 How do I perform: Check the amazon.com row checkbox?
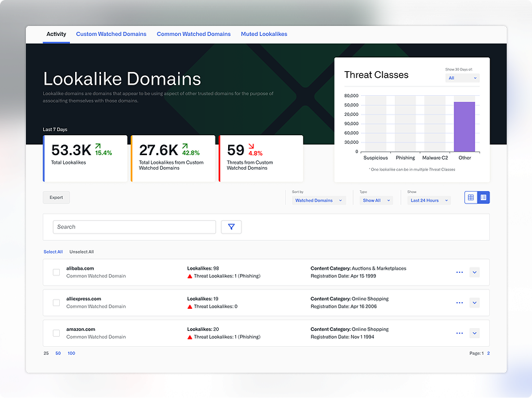coord(57,333)
